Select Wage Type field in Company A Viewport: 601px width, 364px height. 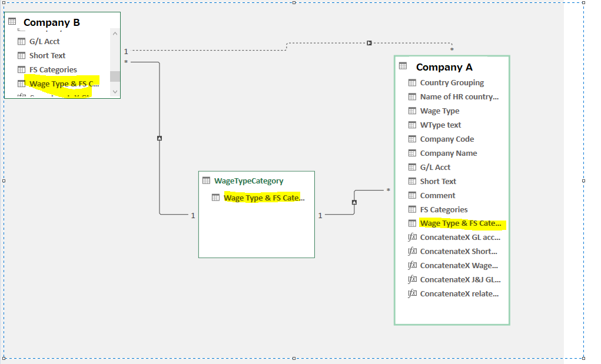[x=440, y=111]
